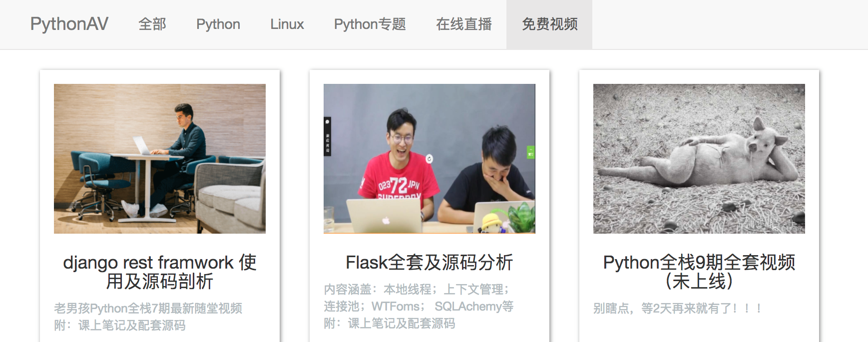Viewport: 868px width, 342px height.
Task: Click the 连接池;WTForms;SQLAchemy等 text line
Action: [419, 306]
